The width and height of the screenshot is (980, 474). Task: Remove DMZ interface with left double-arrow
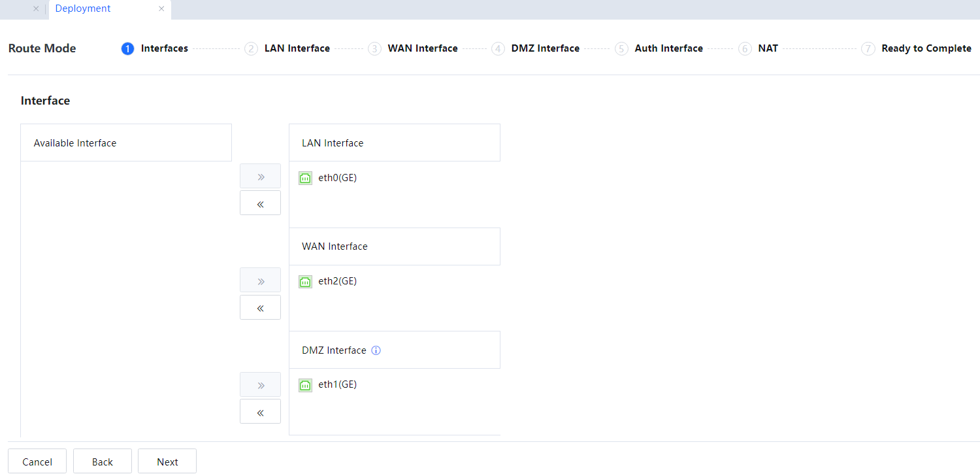260,412
